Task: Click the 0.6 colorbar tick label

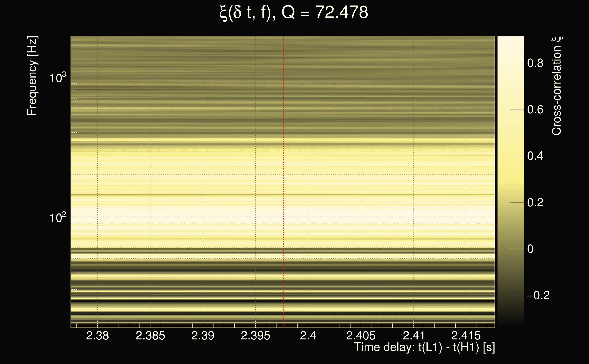Action: coord(535,109)
